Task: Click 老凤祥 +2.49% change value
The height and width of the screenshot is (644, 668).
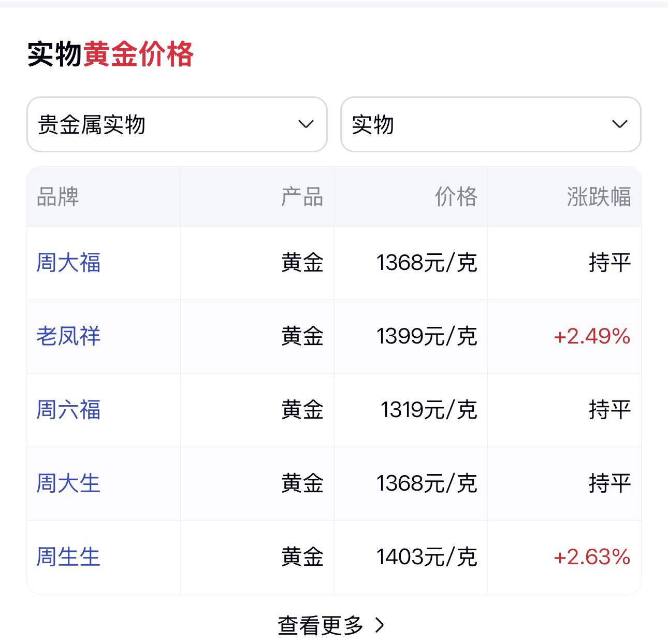Action: 592,336
